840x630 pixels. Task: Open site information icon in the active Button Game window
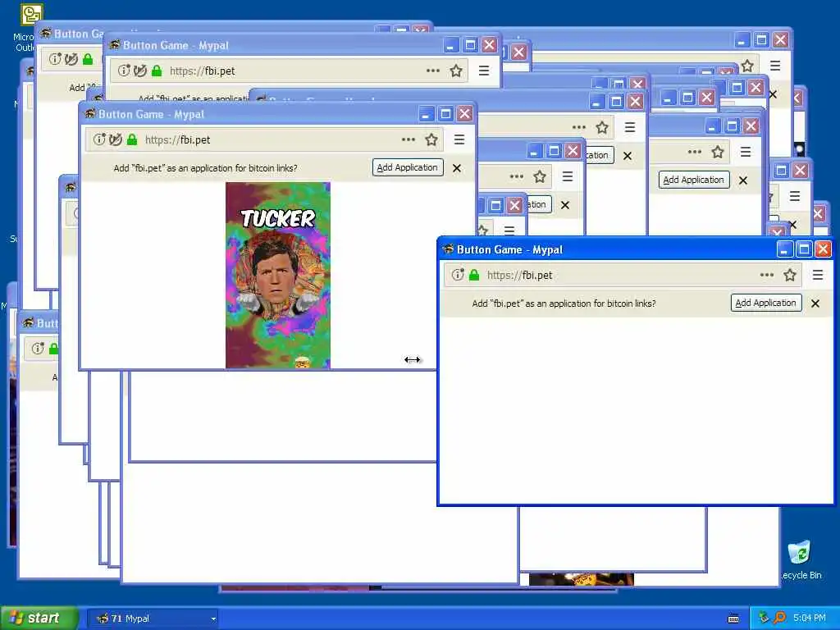click(458, 275)
